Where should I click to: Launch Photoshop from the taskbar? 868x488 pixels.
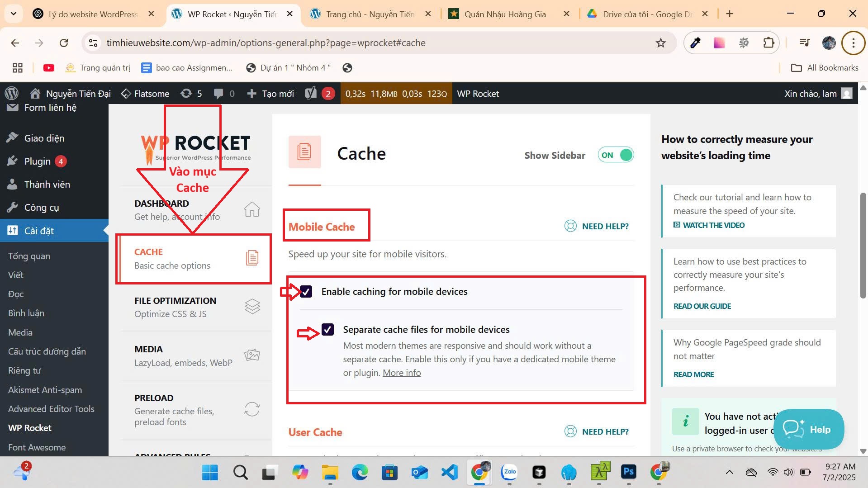[x=629, y=473]
